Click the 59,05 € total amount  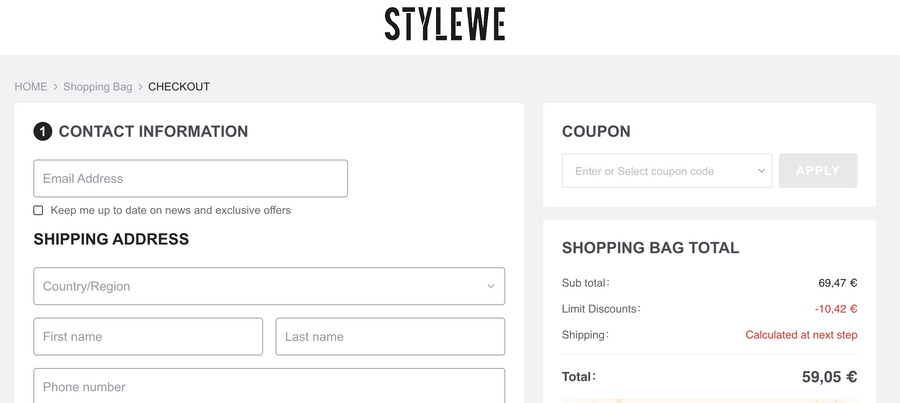[x=829, y=377]
